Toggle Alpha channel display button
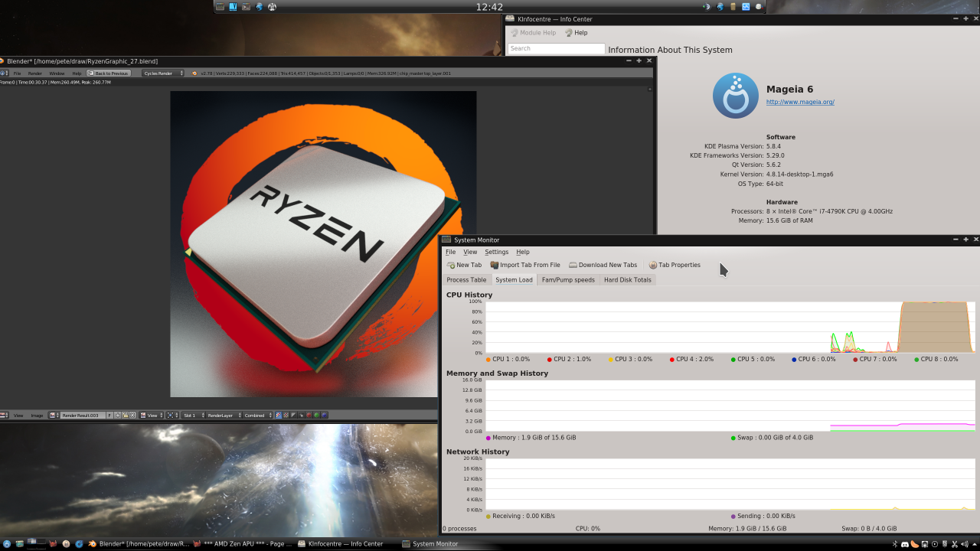 click(x=293, y=416)
